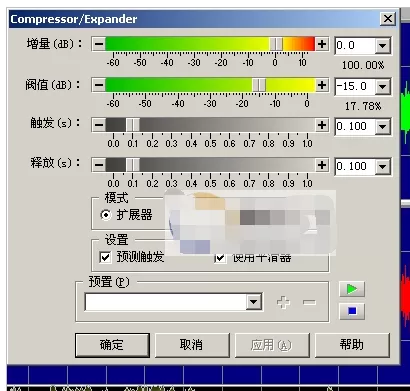The height and width of the screenshot is (391, 410).
Task: Click the Compressor/Expander title bar text
Action: point(74,19)
